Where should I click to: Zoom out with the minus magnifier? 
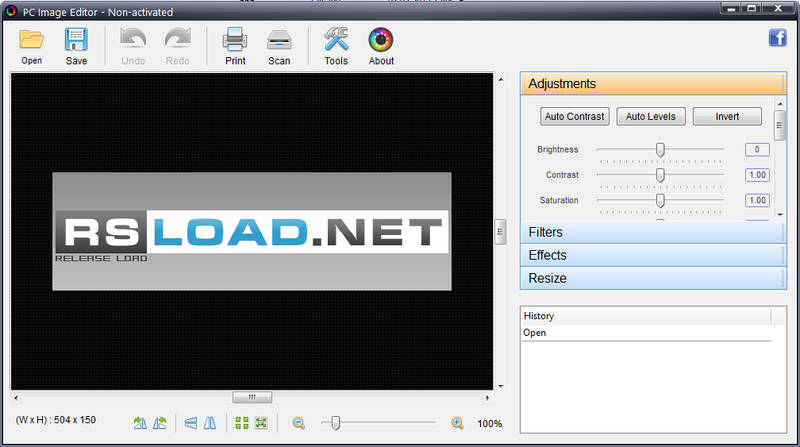click(x=299, y=423)
